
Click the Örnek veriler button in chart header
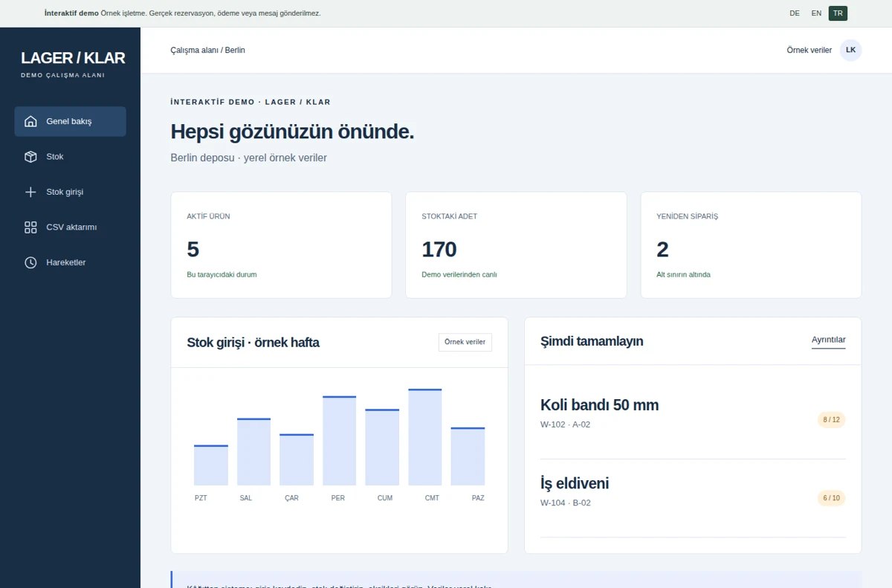click(x=465, y=342)
